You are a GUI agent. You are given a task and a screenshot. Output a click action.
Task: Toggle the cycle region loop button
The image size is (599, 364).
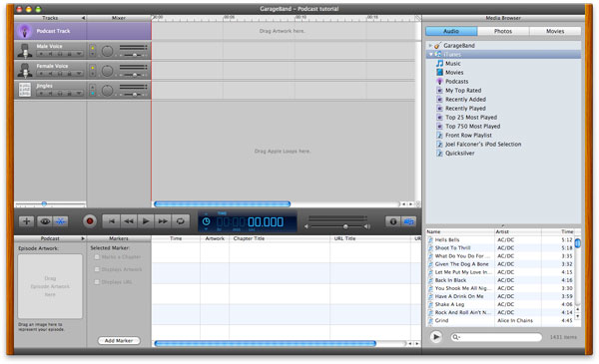tap(180, 221)
